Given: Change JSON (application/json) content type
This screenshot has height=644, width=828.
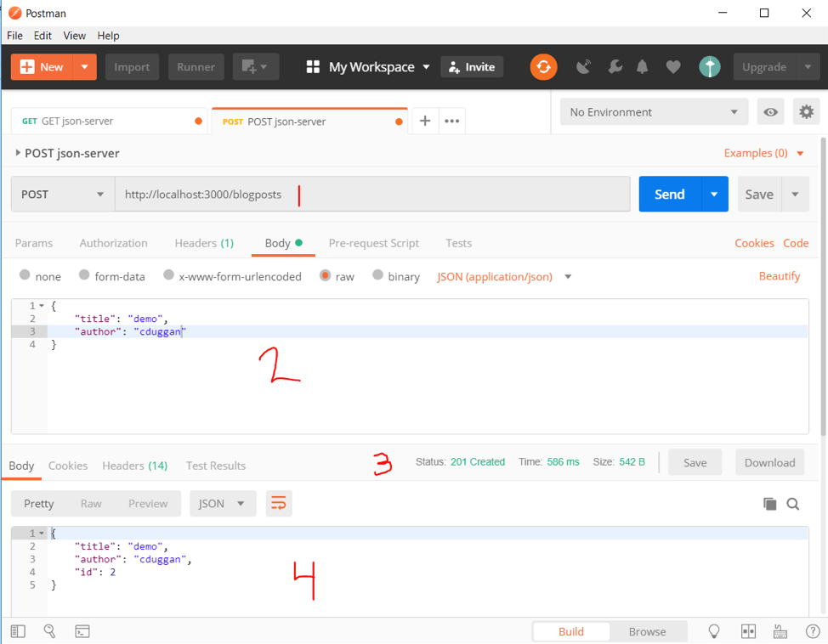Looking at the screenshot, I should click(x=504, y=277).
